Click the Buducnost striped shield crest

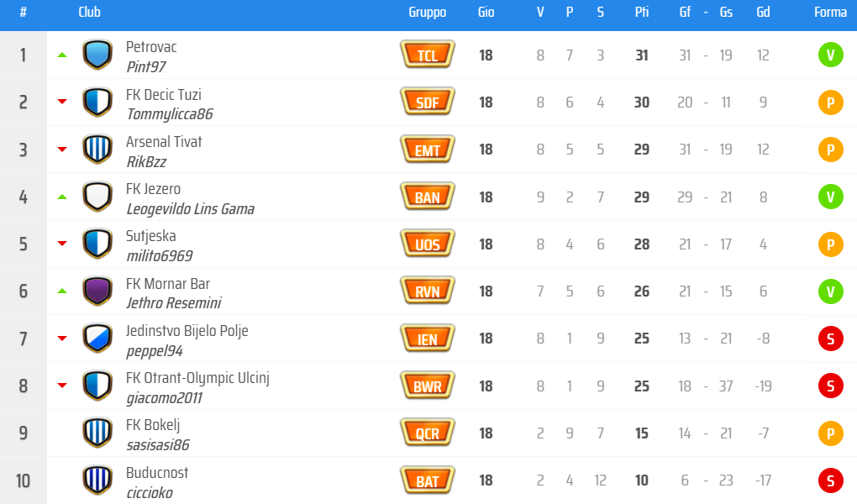tap(97, 480)
